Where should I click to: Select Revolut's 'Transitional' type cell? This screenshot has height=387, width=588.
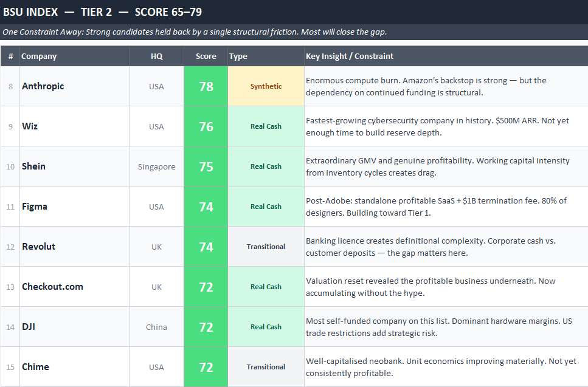[x=266, y=247]
